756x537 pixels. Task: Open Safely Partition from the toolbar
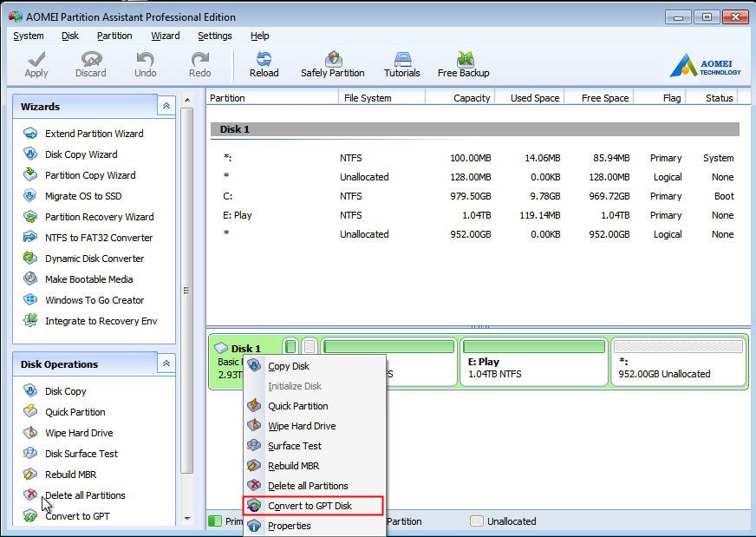pos(333,65)
